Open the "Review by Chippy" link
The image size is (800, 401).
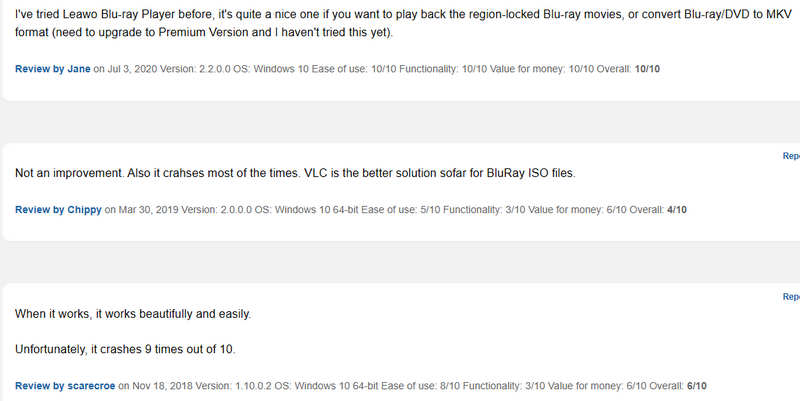pos(58,210)
